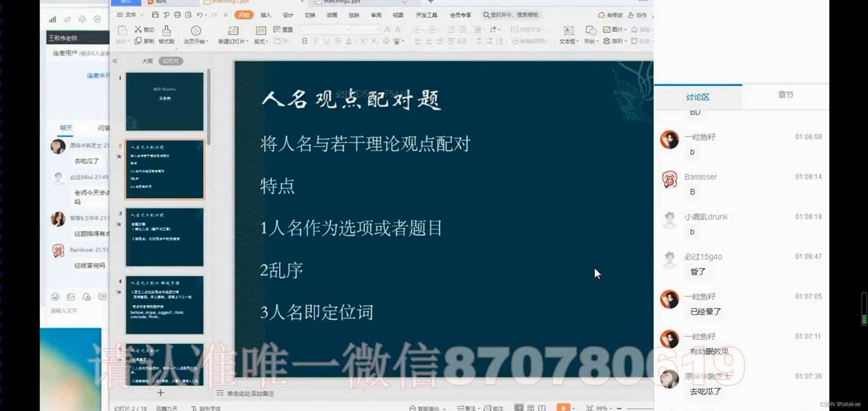Click the hexagon settings icon in left panel
Screen dimensions: 868x411
tap(97, 19)
